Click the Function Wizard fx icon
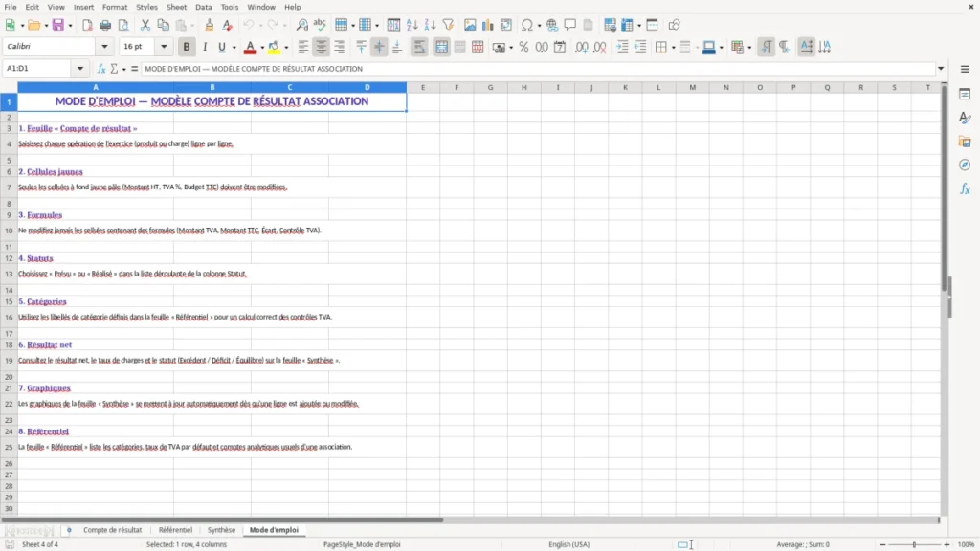Viewport: 980px width, 551px height. click(101, 69)
